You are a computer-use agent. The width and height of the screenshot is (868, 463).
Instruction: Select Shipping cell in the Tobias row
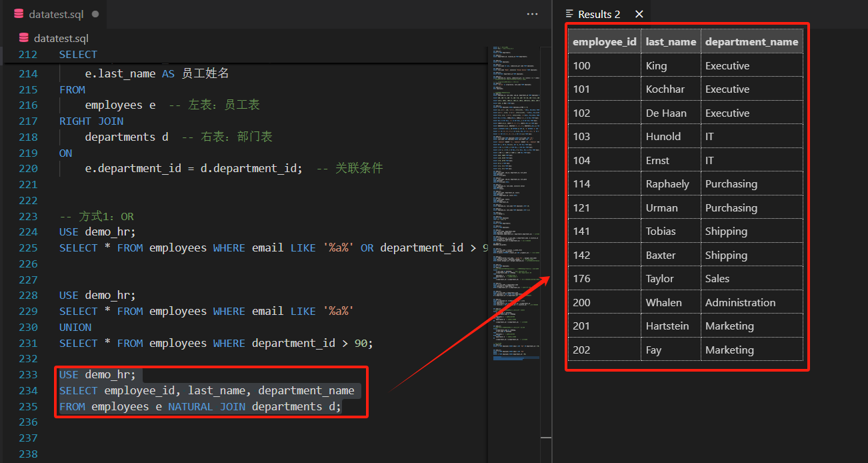[752, 232]
